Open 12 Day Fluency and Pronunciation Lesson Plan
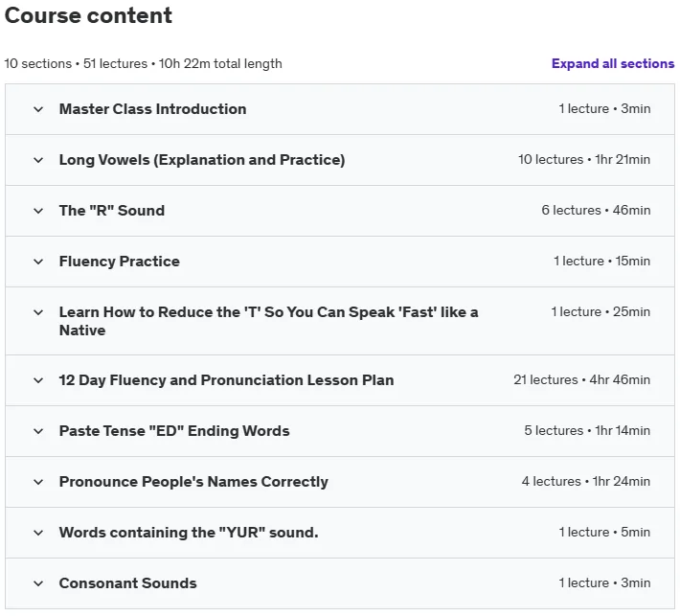Image resolution: width=680 pixels, height=616 pixels. tap(226, 380)
